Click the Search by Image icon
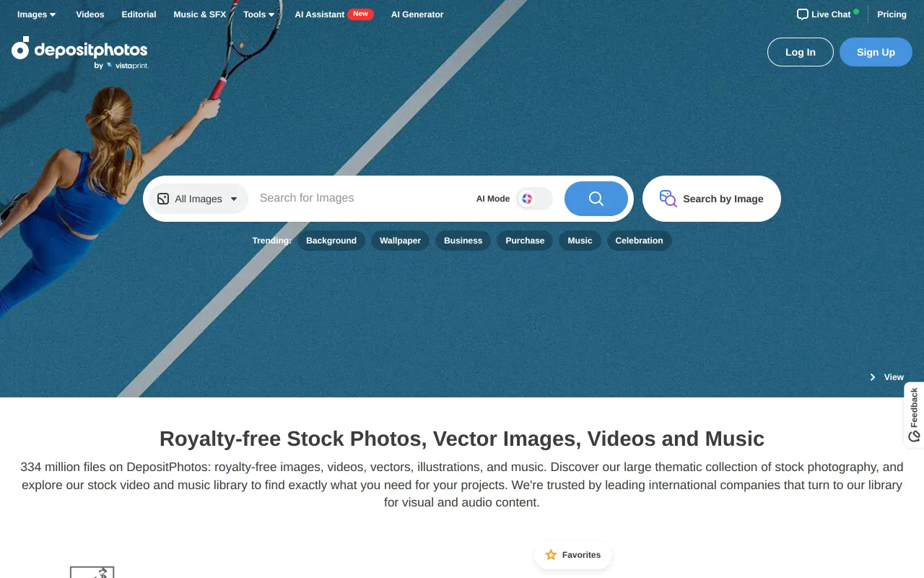The height and width of the screenshot is (578, 924). tap(668, 199)
